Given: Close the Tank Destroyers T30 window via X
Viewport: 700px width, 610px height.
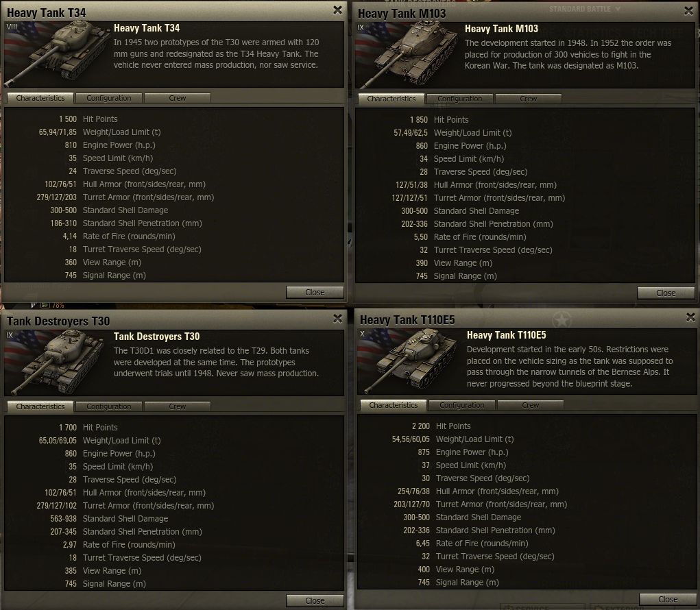Looking at the screenshot, I should 337,318.
